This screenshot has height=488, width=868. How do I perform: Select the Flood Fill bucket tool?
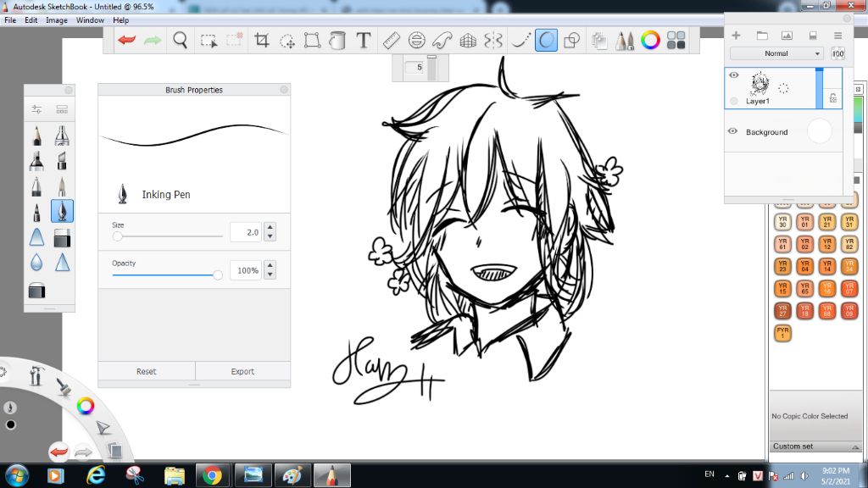click(x=337, y=41)
